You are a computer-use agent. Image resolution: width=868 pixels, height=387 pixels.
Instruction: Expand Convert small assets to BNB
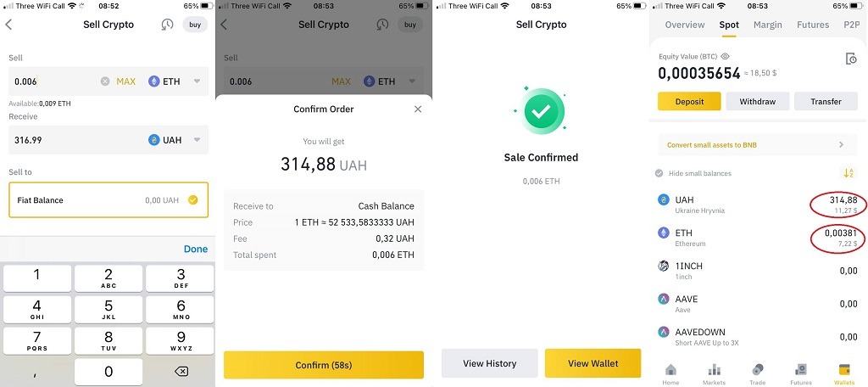[x=757, y=145]
